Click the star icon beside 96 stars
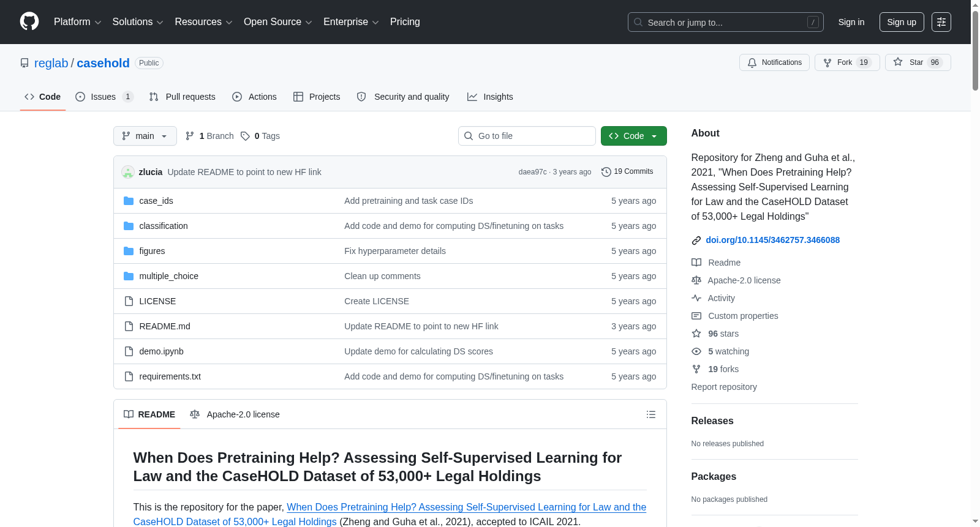The image size is (980, 527). tap(696, 334)
